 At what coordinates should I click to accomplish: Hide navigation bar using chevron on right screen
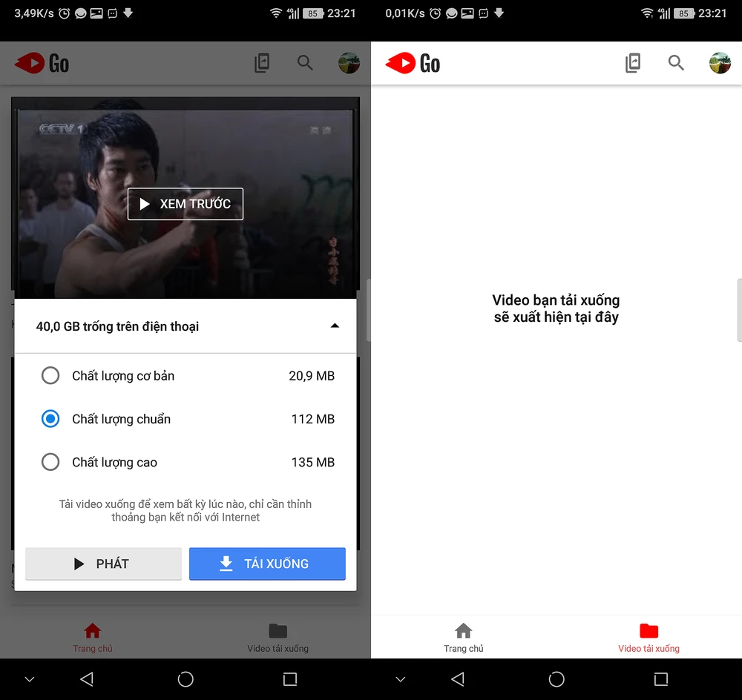pos(401,679)
